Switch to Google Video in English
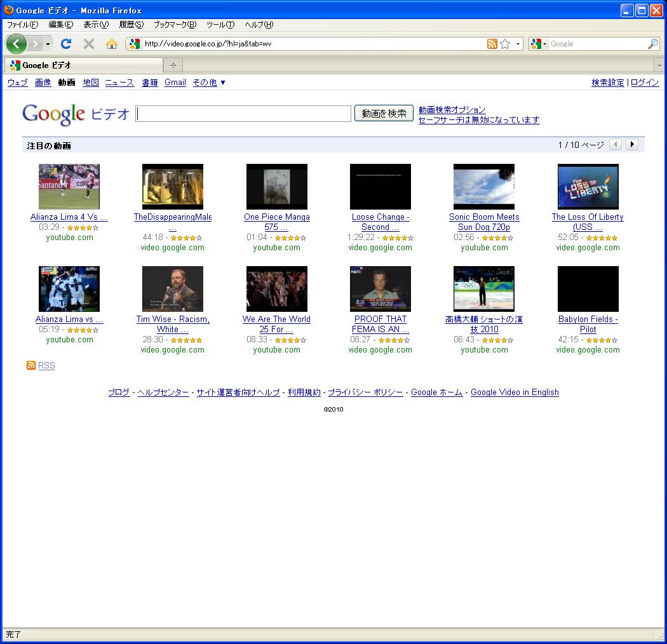The height and width of the screenshot is (644, 667). pos(515,392)
